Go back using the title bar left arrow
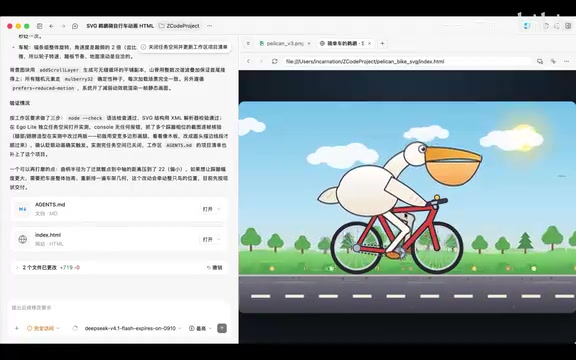The image size is (576, 360). (x=51, y=26)
